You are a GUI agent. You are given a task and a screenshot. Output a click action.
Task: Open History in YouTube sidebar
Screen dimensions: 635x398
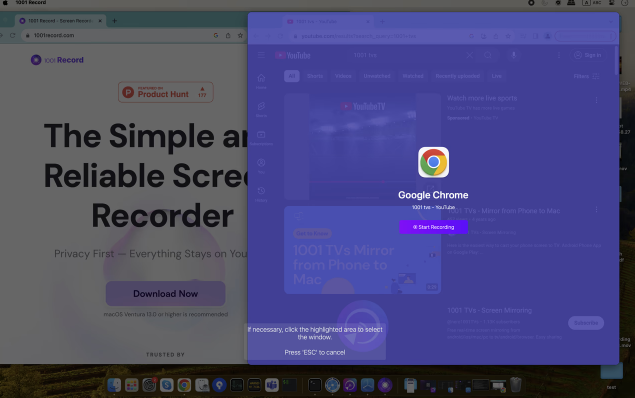pyautogui.click(x=261, y=194)
